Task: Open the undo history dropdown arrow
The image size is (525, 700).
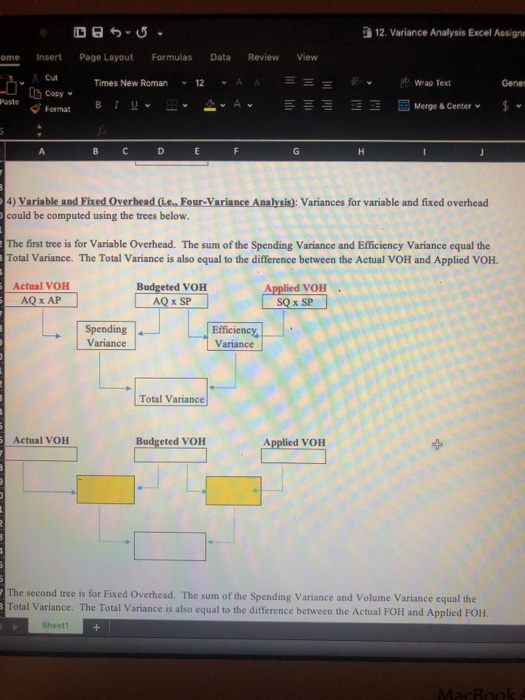Action: pos(128,33)
